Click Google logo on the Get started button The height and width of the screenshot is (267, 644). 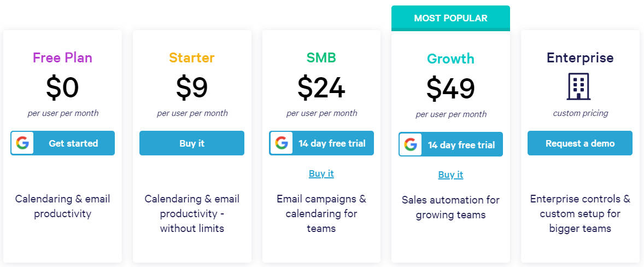point(22,143)
